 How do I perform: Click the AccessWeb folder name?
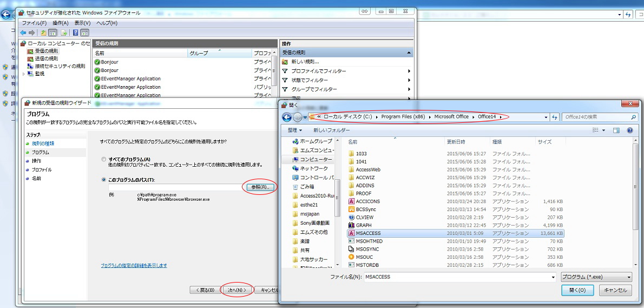tap(368, 169)
